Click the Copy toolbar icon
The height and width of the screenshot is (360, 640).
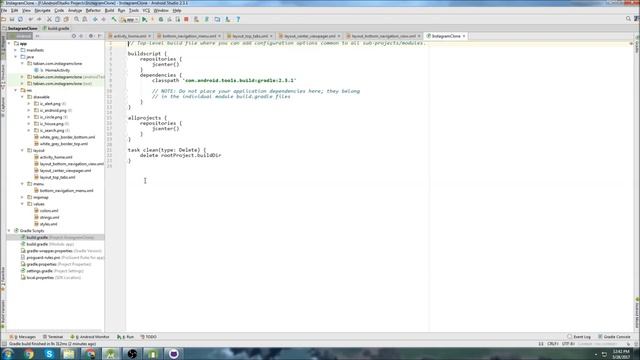pyautogui.click(x=58, y=19)
